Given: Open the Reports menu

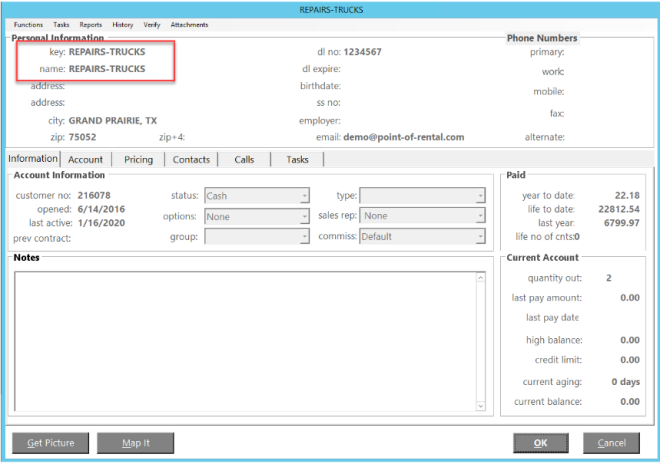Looking at the screenshot, I should click(90, 25).
